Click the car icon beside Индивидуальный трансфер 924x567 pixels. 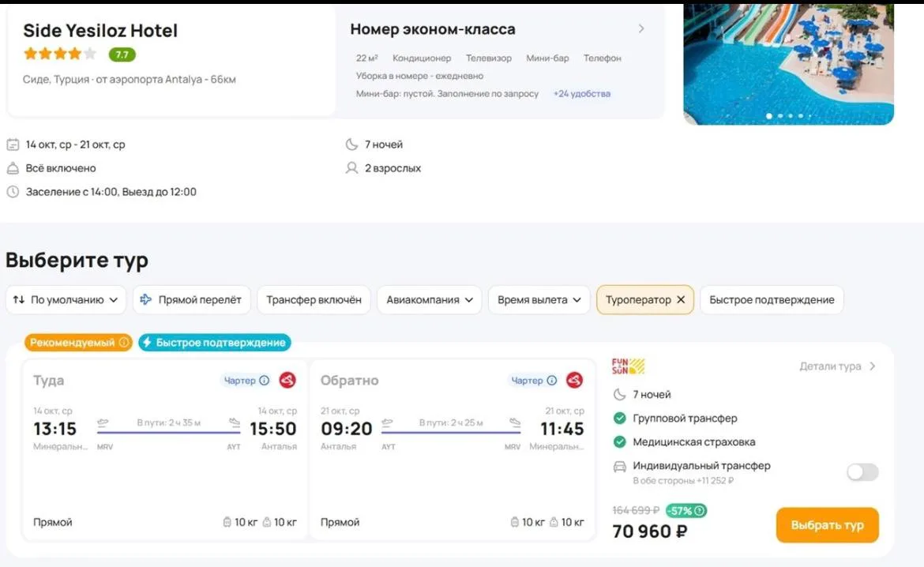tap(619, 467)
